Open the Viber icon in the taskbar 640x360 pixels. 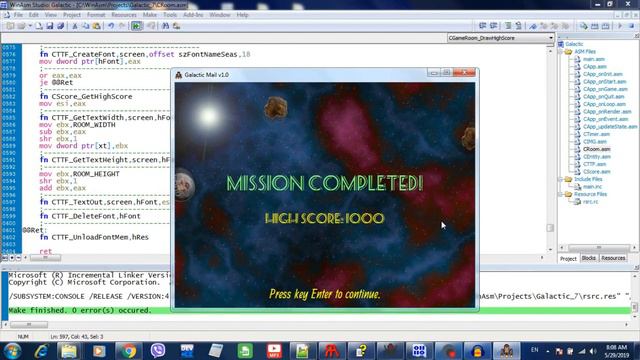point(158,351)
